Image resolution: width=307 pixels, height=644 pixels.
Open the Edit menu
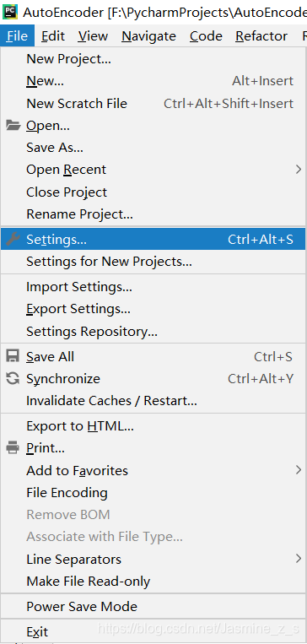click(x=53, y=36)
